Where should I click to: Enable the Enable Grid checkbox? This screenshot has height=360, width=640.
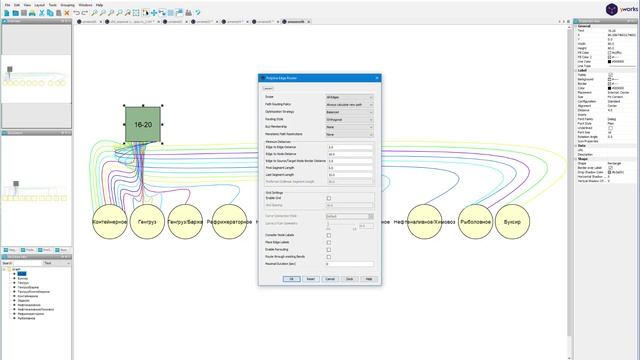tap(329, 198)
